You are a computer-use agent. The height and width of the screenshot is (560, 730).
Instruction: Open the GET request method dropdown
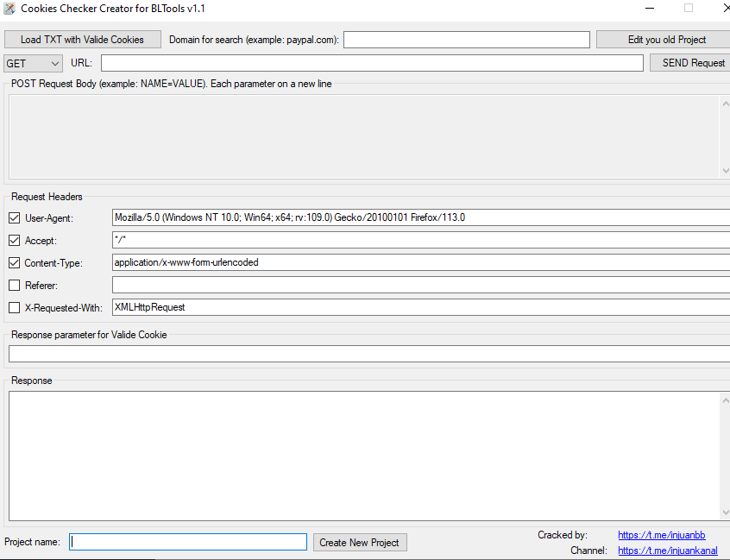click(33, 63)
